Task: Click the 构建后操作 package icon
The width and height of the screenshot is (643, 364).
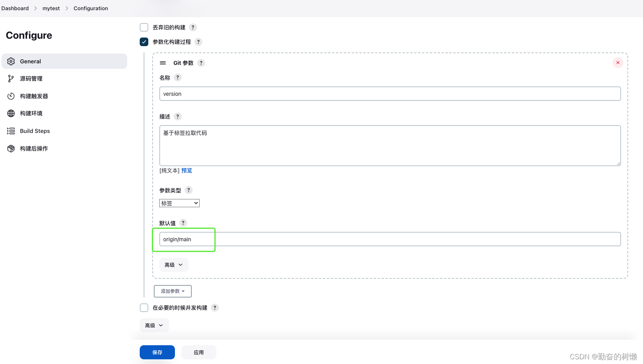Action: pos(11,149)
